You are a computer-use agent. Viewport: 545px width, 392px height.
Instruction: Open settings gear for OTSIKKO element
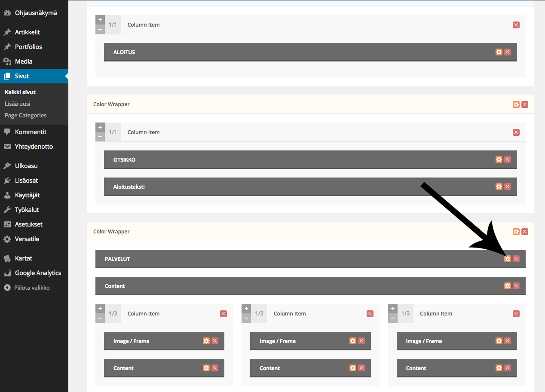pos(499,159)
